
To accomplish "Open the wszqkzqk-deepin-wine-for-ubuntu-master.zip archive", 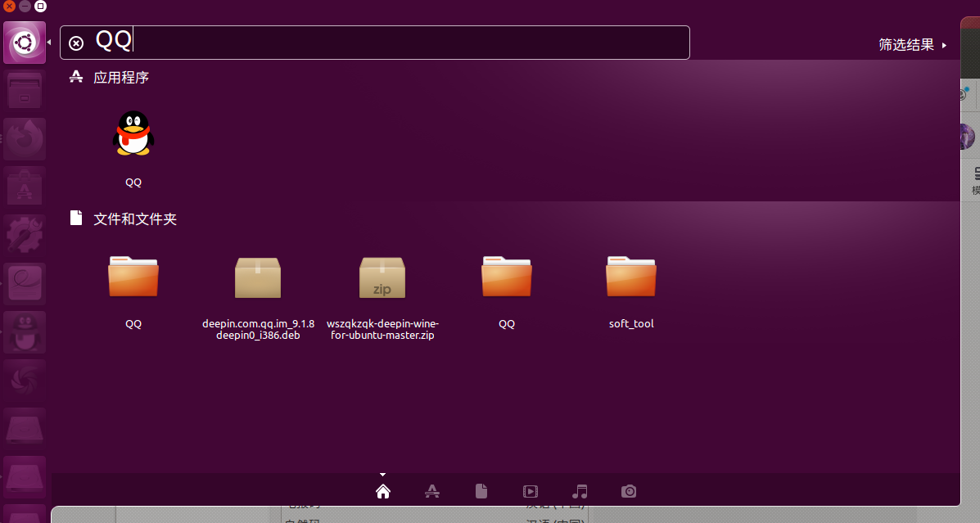I will (382, 278).
